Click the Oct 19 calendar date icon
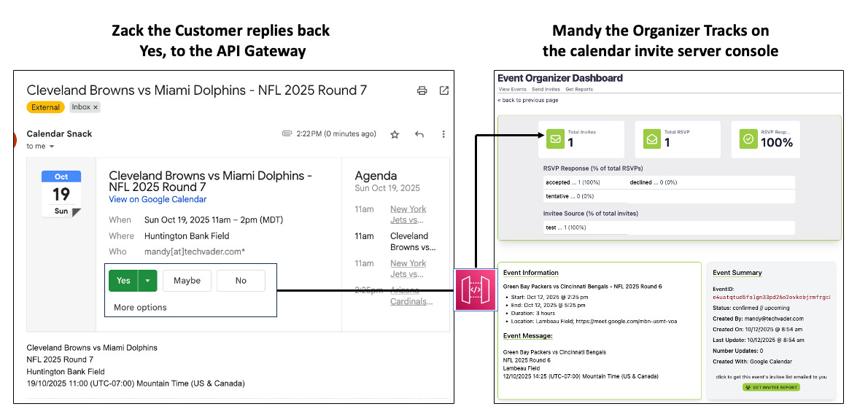Image resolution: width=868 pixels, height=420 pixels. [61, 194]
